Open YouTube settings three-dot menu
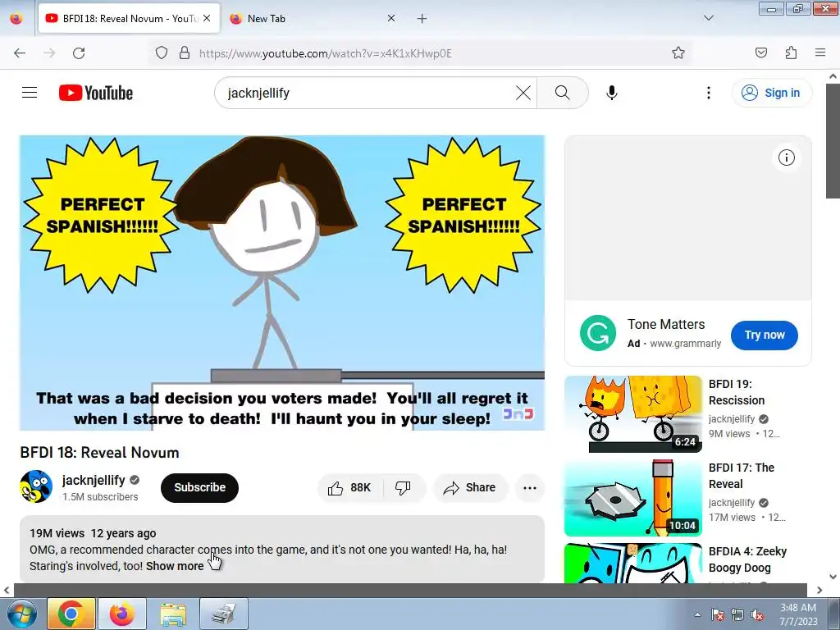 point(708,93)
